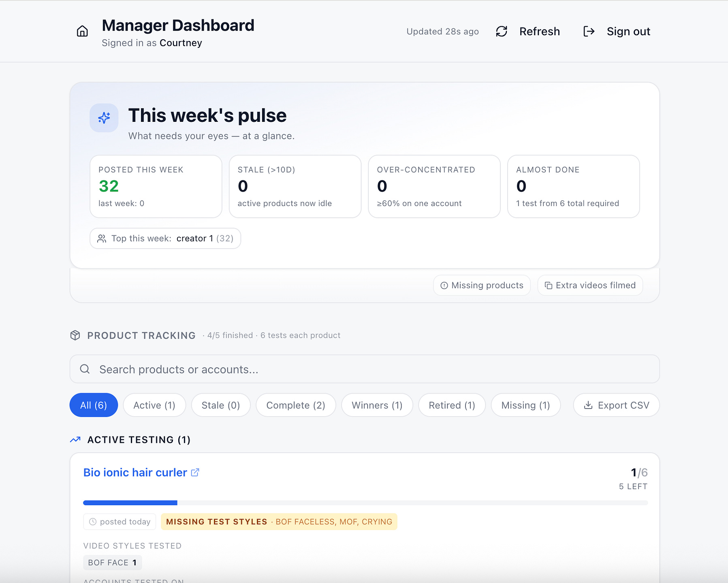Export the product list as CSV
Screen dimensions: 728x583
[616, 405]
